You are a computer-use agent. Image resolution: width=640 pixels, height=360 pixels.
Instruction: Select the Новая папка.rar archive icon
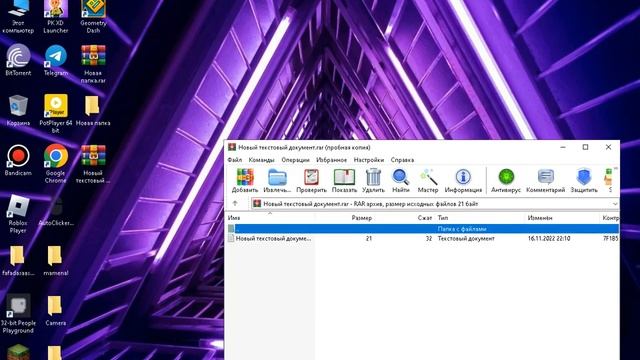[x=93, y=64]
